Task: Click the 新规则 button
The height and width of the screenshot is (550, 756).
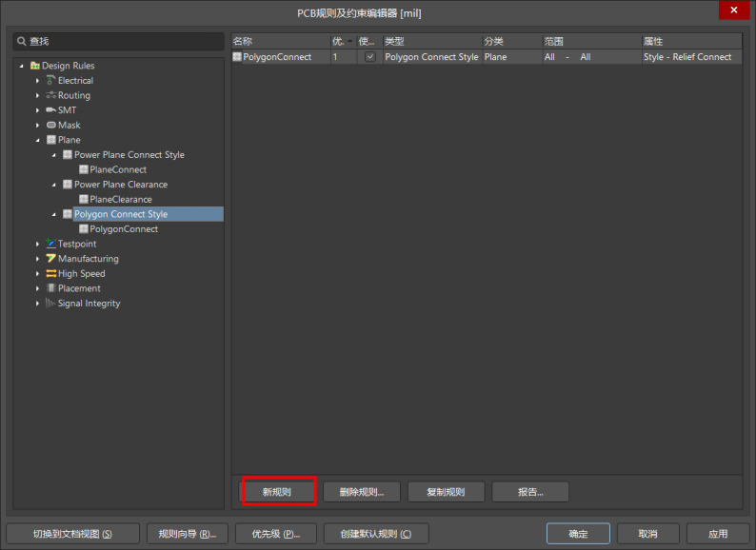Action: (x=277, y=492)
